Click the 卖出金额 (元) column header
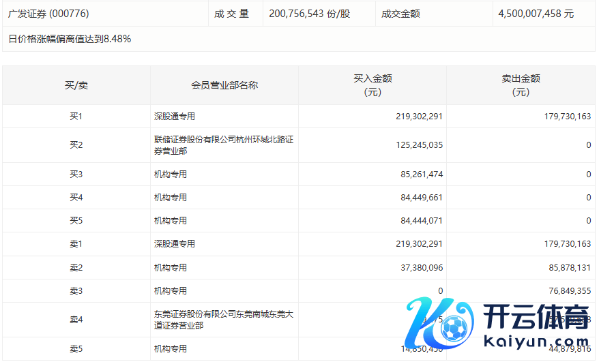The image size is (599, 364). click(x=521, y=85)
